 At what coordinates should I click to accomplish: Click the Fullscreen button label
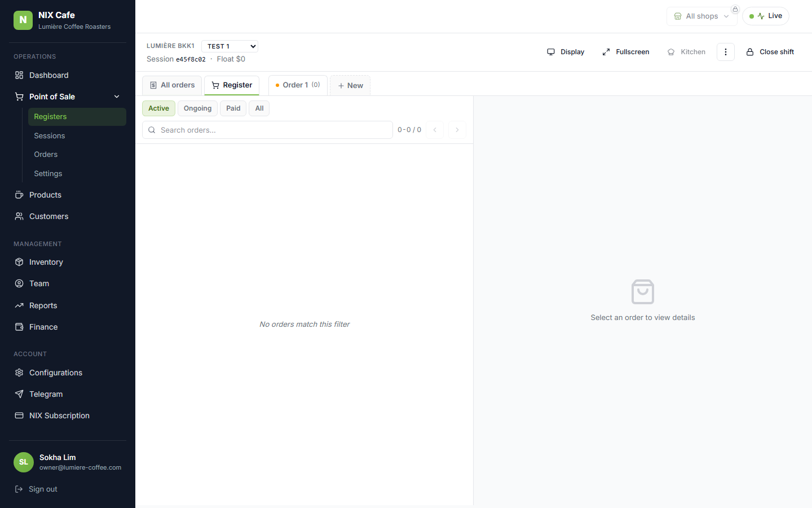633,52
